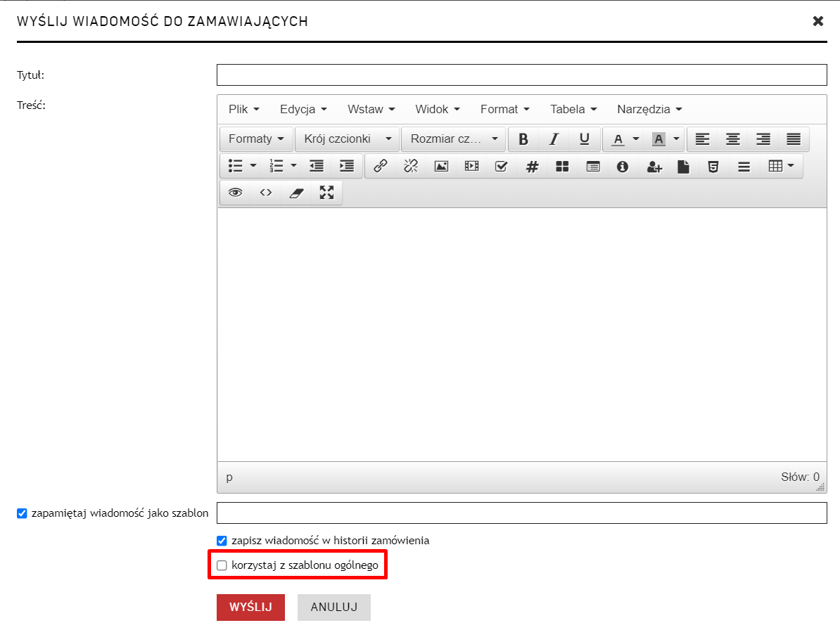840x630 pixels.
Task: Open the Rozmiar czcionki size dropdown
Action: coord(453,139)
